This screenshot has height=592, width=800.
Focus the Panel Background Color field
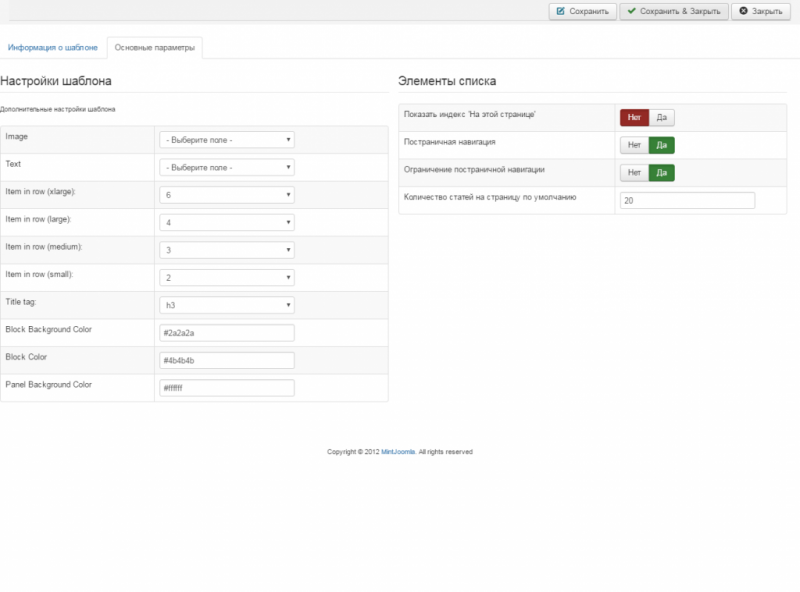(x=226, y=388)
